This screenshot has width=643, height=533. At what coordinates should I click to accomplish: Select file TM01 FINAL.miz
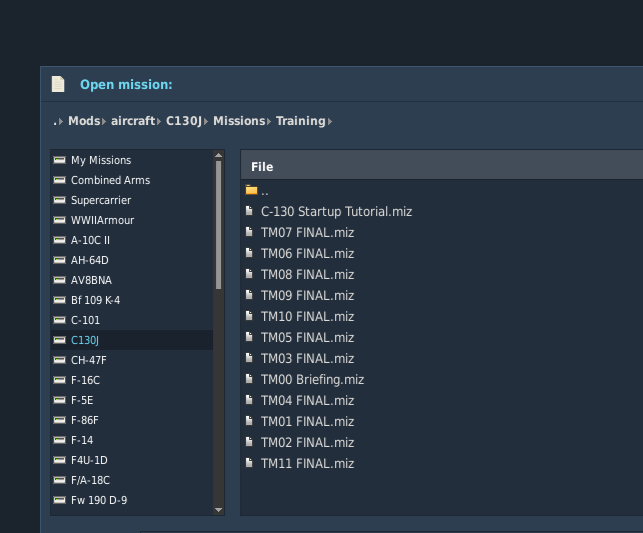308,421
